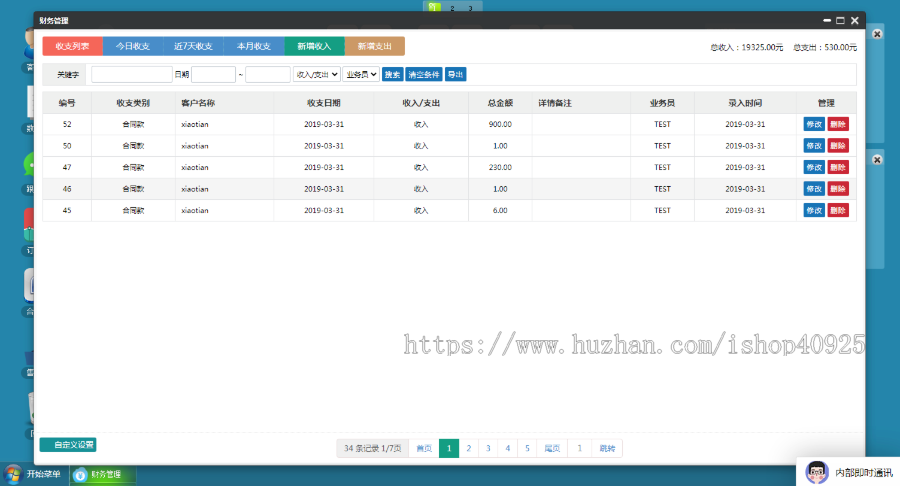Viewport: 900px width, 486px height.
Task: Go to page 3 in pagination
Action: tap(488, 448)
